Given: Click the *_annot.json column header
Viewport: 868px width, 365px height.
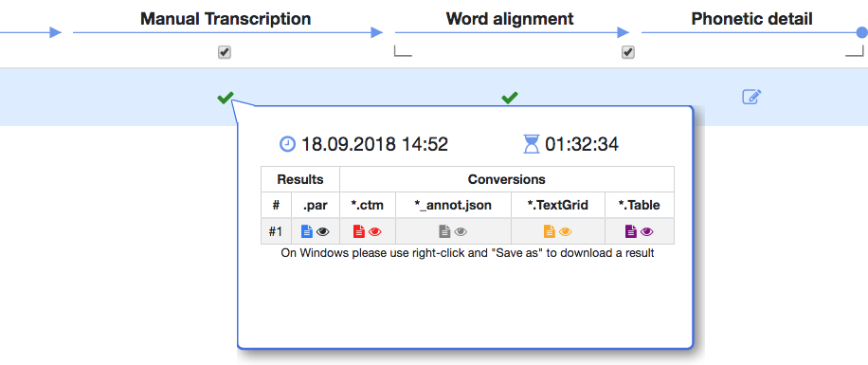Looking at the screenshot, I should (453, 206).
